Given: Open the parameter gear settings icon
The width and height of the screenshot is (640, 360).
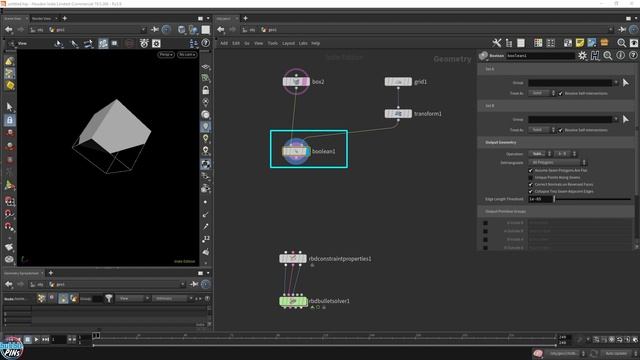Looking at the screenshot, I should pyautogui.click(x=582, y=56).
